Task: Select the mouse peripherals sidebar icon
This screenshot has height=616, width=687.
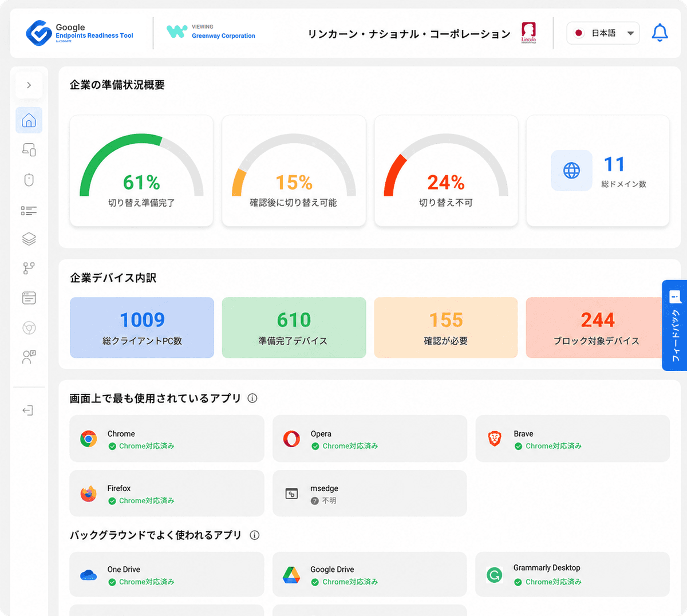Action: point(29,180)
